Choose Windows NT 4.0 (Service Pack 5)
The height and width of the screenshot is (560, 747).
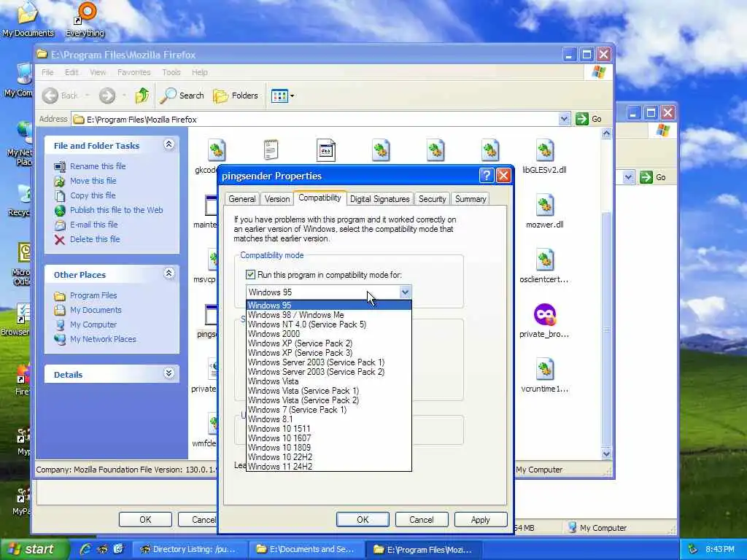329,324
